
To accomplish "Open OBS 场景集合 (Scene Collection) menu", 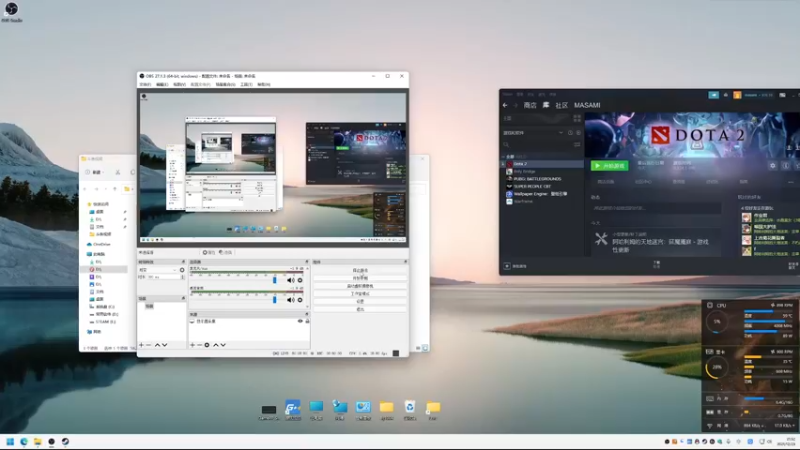I will [x=225, y=85].
